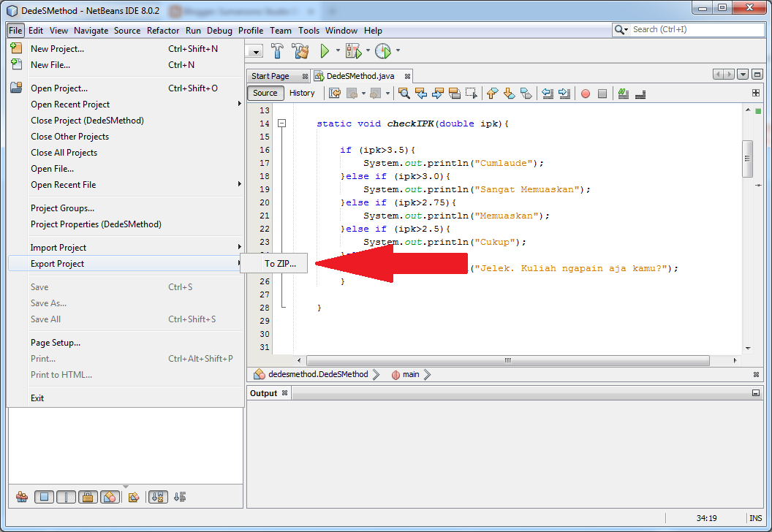The height and width of the screenshot is (532, 772).
Task: Collapse the checkIPK method code fold
Action: click(x=282, y=124)
